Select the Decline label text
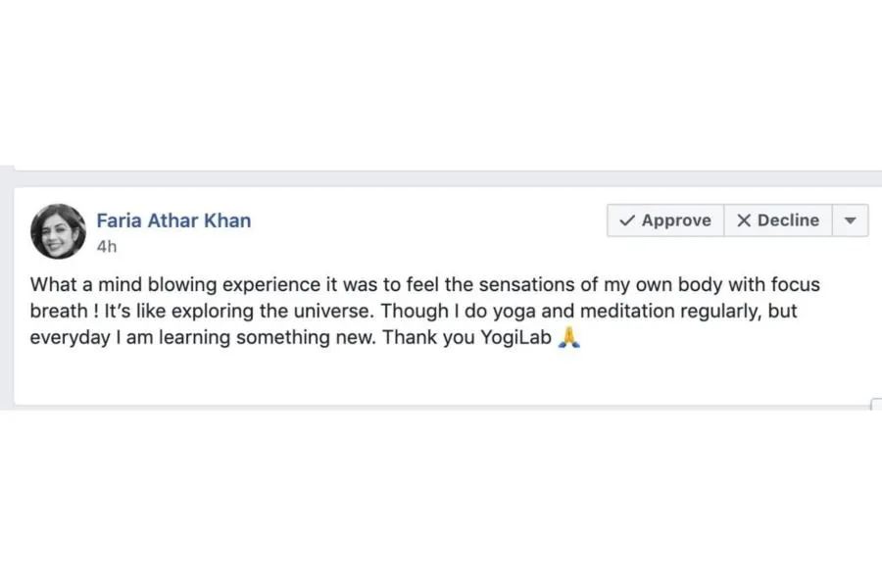882x588 pixels. [x=788, y=220]
